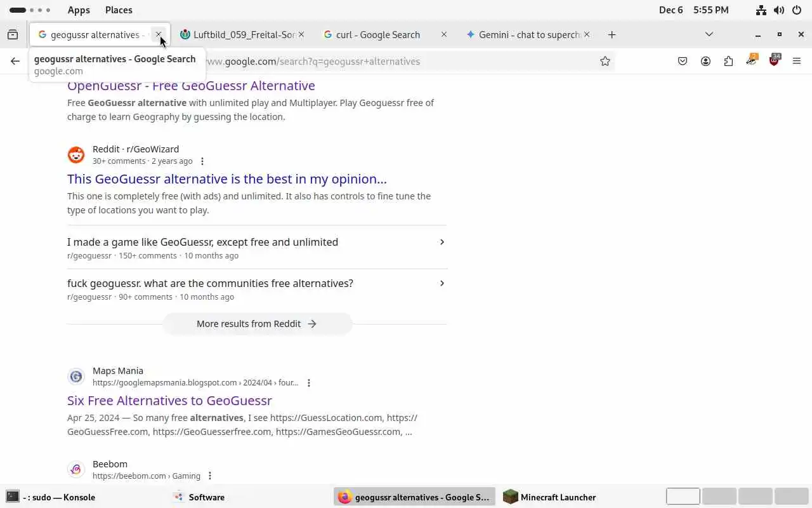Click the Reddit · r/GeoWizard source label
This screenshot has width=812, height=508.
(x=136, y=149)
